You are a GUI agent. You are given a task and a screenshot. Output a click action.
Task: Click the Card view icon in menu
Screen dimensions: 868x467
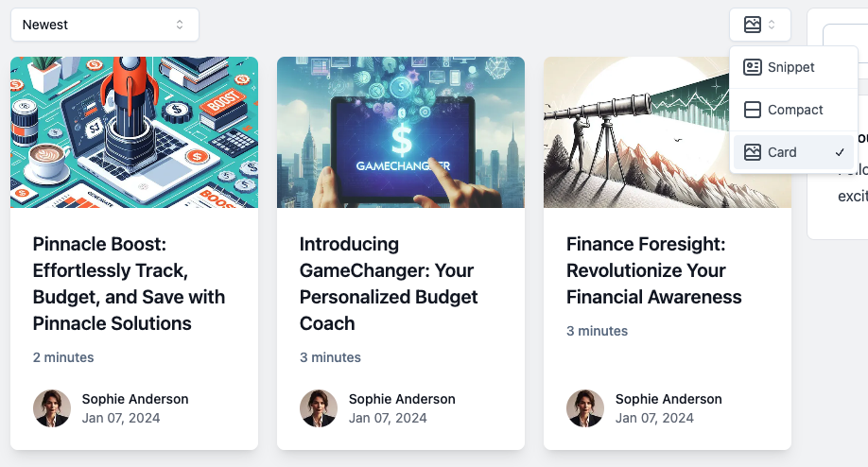(752, 152)
